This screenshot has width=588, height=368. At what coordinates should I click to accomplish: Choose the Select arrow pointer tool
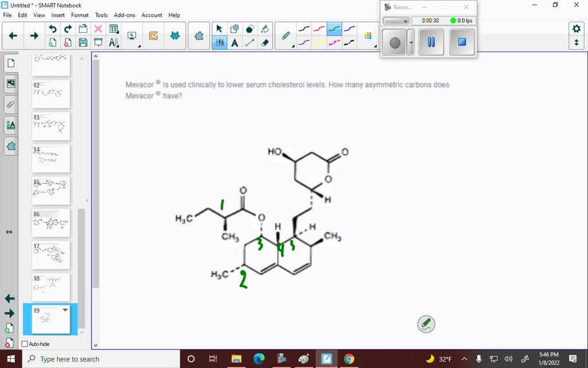pos(219,29)
